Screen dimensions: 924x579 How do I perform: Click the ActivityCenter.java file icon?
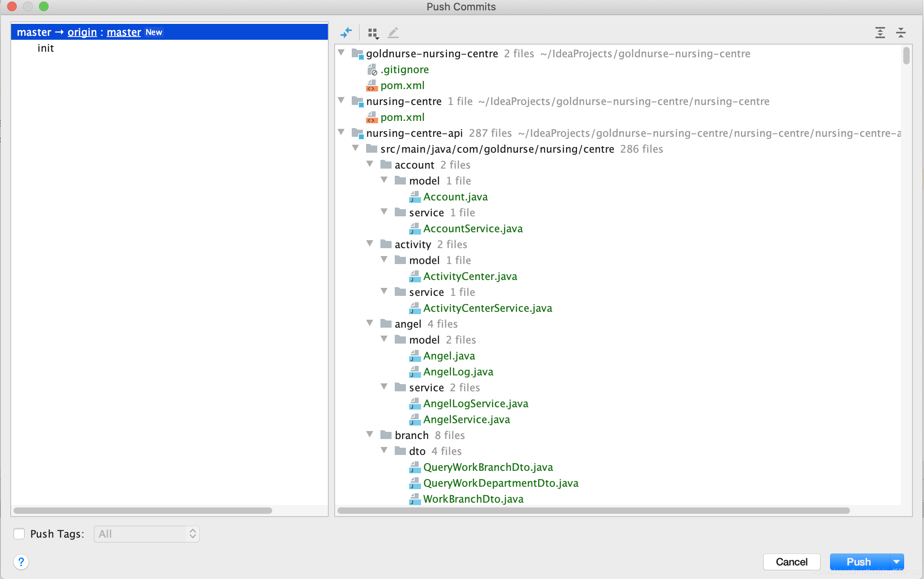[x=415, y=276]
